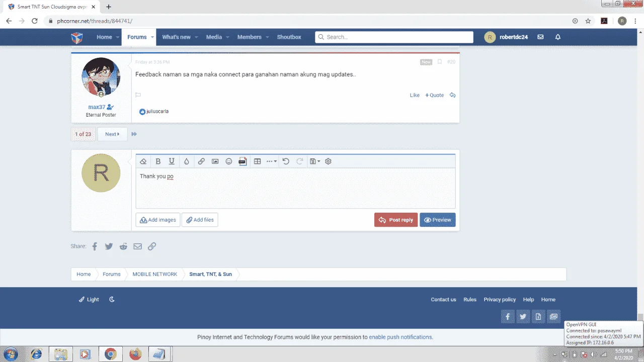Screen dimensions: 644x362
Task: Insert a table using the table icon
Action: pyautogui.click(x=257, y=161)
